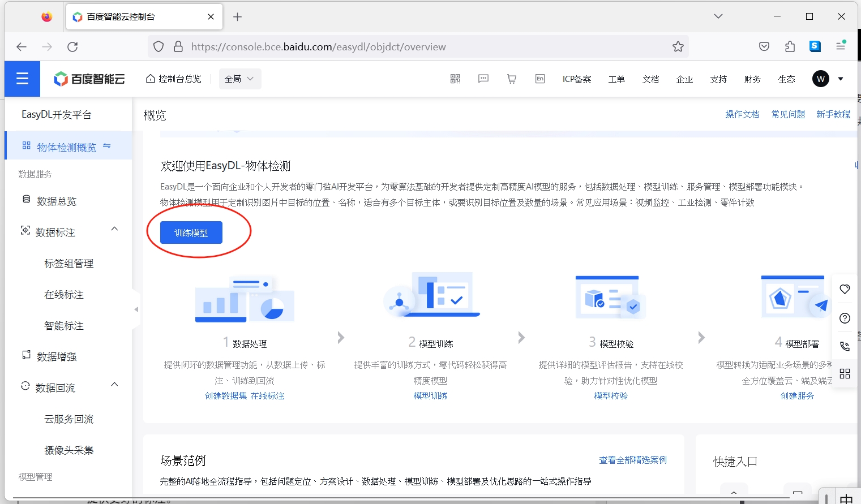Open a new tab with plus button
The image size is (861, 504).
[x=238, y=17]
